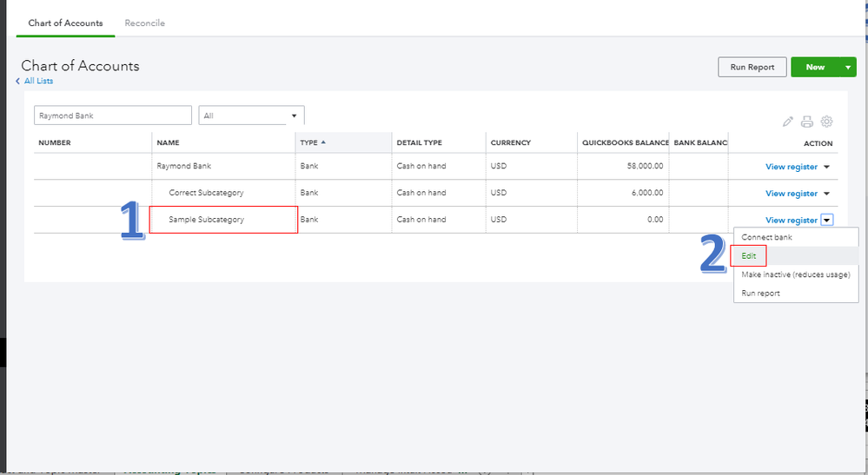
Task: Open the All filter dropdown
Action: click(x=251, y=115)
